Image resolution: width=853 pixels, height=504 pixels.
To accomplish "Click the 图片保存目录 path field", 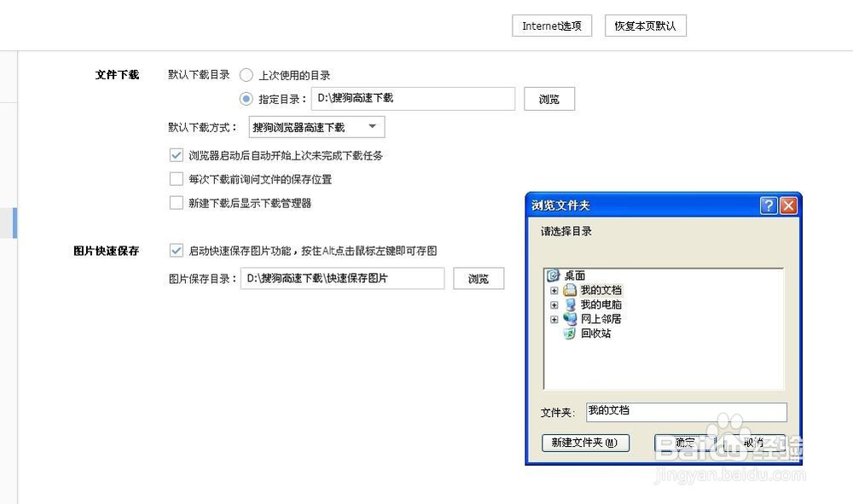I will tap(342, 278).
